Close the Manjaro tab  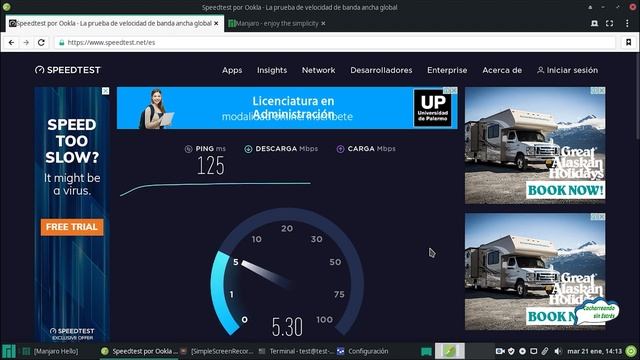click(x=323, y=24)
